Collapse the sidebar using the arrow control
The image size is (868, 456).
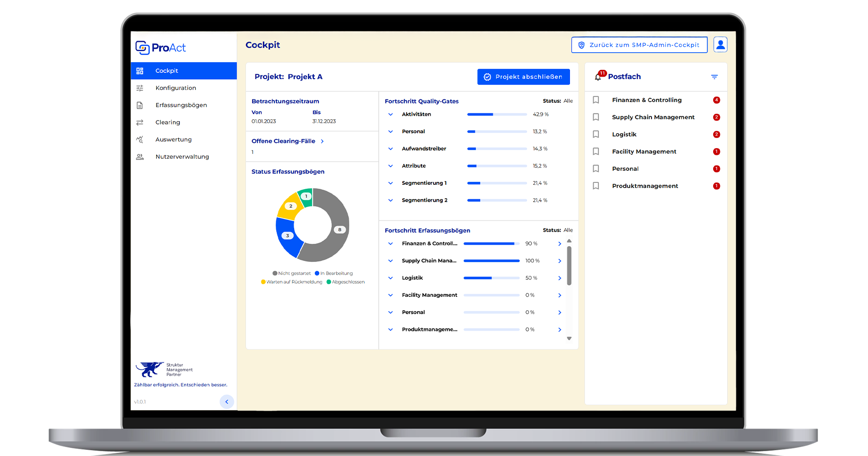227,401
